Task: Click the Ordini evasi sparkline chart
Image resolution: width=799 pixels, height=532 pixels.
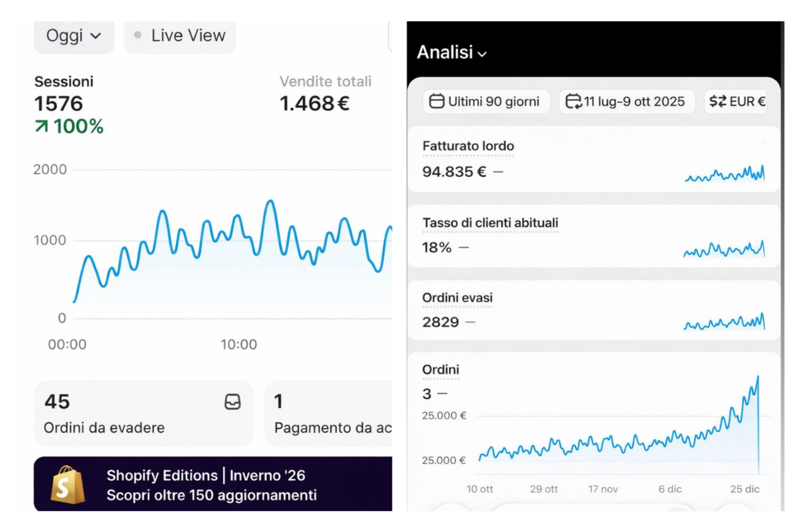Action: (724, 322)
